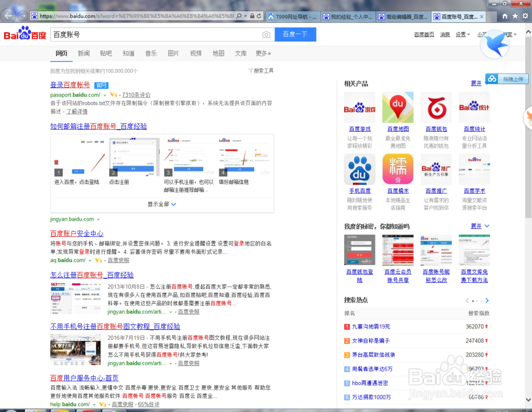532x412 pixels.
Task: Open hot search 茅台高层致信战狼
Action: coord(373,355)
